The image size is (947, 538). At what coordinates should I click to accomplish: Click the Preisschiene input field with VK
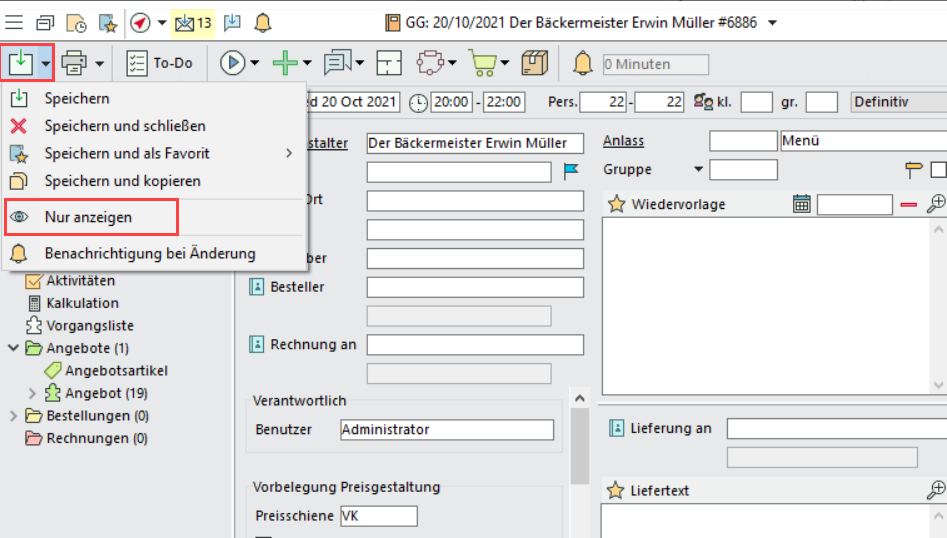(377, 516)
